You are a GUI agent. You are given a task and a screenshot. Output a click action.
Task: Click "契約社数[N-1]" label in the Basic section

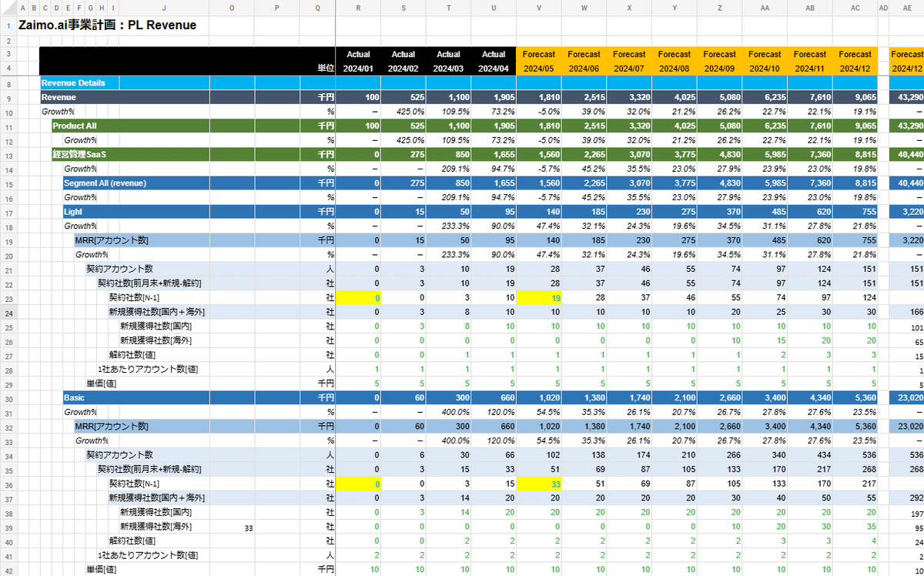click(134, 484)
